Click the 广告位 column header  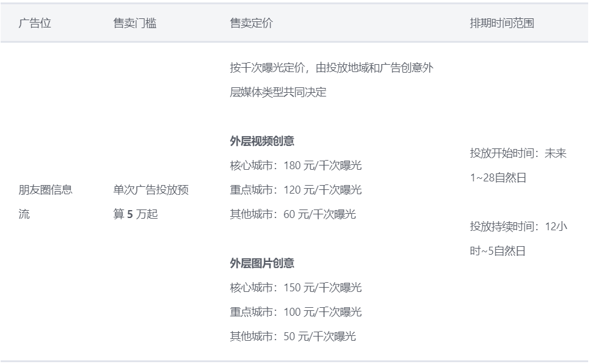(x=35, y=23)
